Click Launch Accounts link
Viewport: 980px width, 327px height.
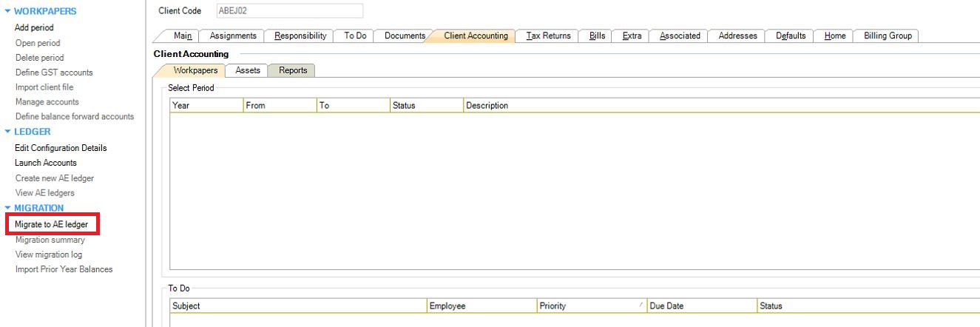coord(46,163)
